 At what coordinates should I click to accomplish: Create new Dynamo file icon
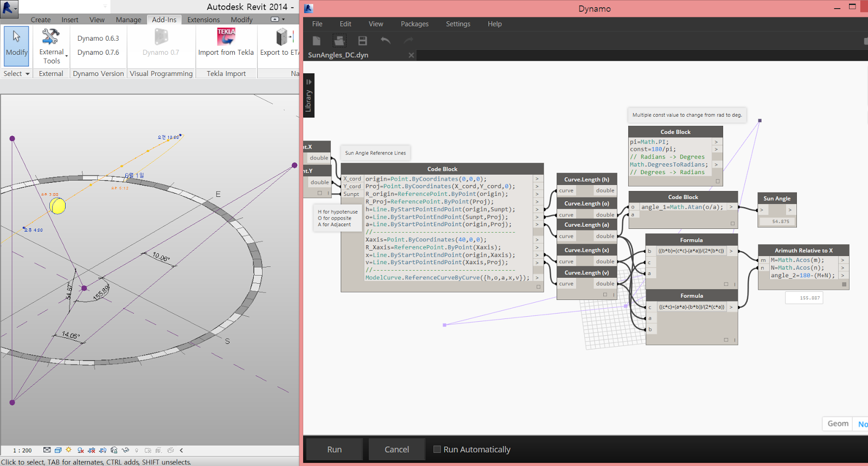click(317, 41)
